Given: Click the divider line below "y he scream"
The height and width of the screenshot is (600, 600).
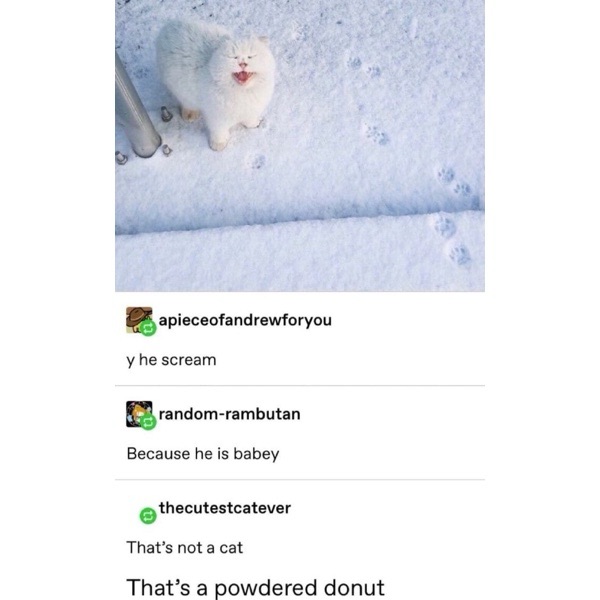Looking at the screenshot, I should 300,386.
